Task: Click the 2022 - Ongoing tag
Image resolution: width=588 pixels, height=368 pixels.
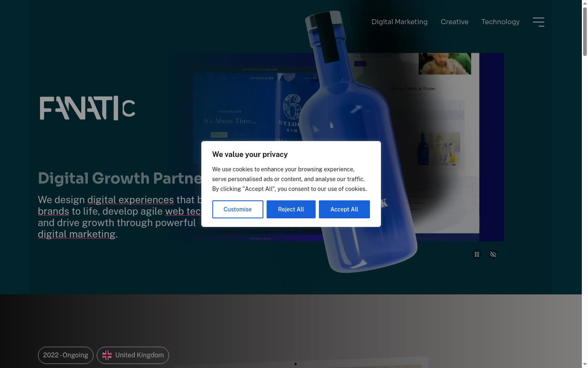Action: click(66, 355)
